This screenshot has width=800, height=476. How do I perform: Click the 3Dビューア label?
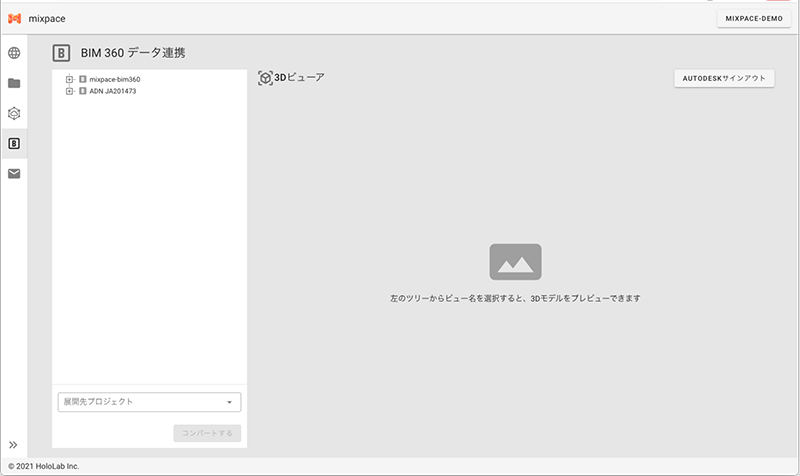point(299,78)
